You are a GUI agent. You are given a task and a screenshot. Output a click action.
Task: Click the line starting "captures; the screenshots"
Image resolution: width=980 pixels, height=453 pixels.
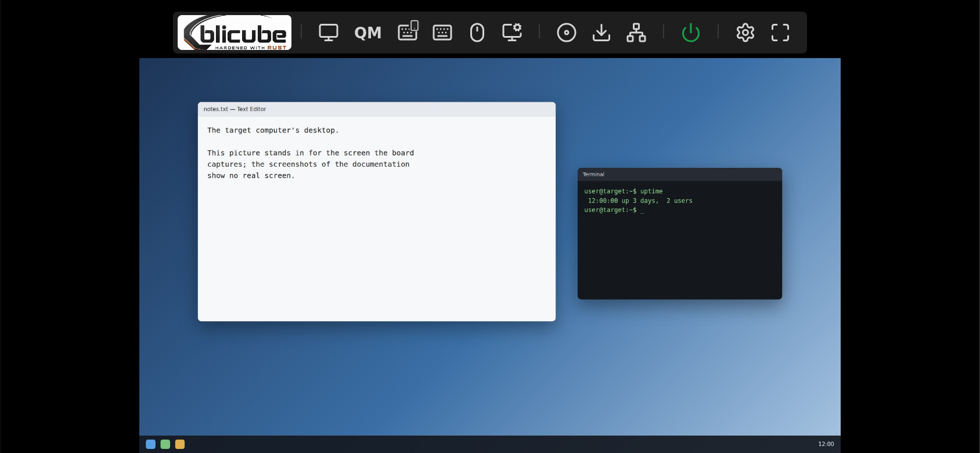click(x=308, y=164)
